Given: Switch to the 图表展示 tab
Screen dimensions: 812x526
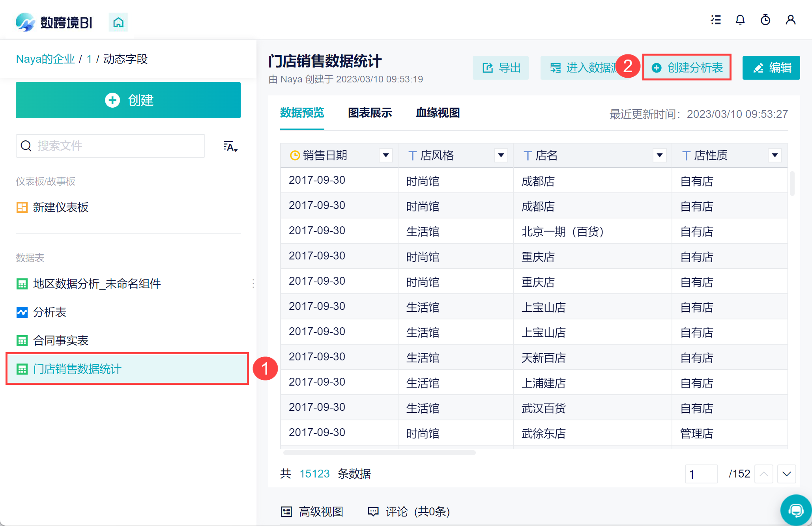Looking at the screenshot, I should click(370, 113).
